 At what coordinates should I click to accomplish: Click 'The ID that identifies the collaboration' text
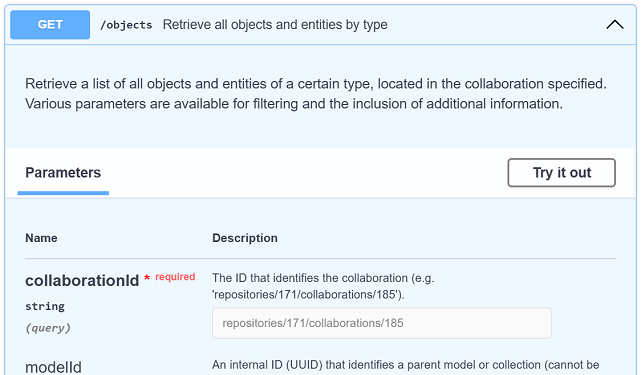coord(310,278)
